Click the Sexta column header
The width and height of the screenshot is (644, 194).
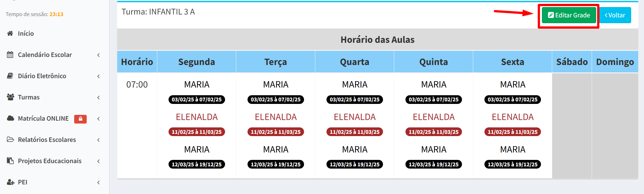pos(513,62)
